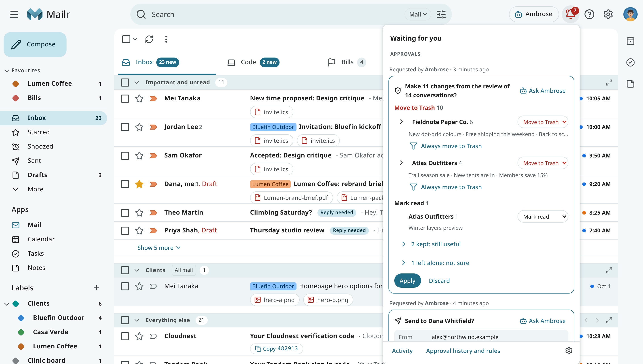643x364 pixels.
Task: Open the user profile avatar
Action: (630, 14)
